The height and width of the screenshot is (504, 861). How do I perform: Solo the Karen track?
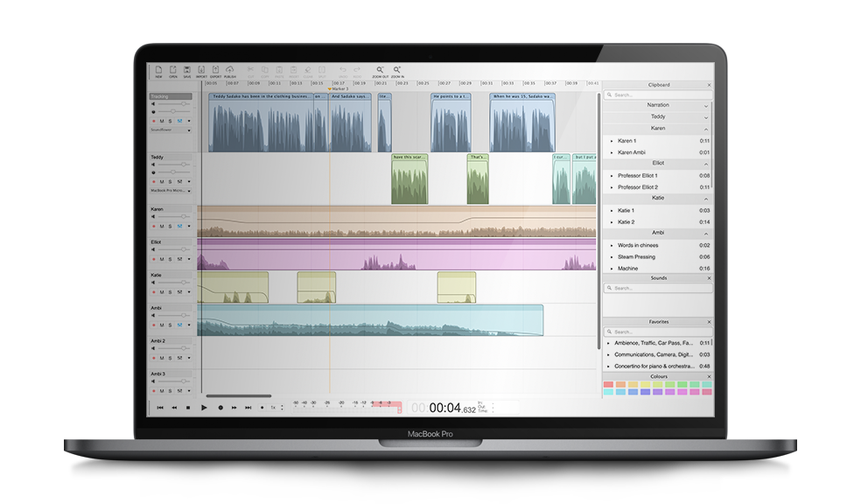pos(170,227)
